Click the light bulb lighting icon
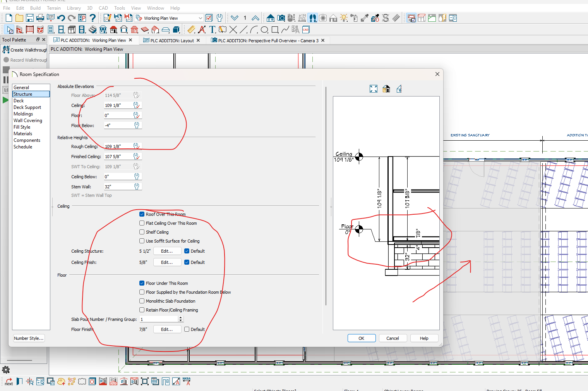The image size is (588, 391). [344, 18]
